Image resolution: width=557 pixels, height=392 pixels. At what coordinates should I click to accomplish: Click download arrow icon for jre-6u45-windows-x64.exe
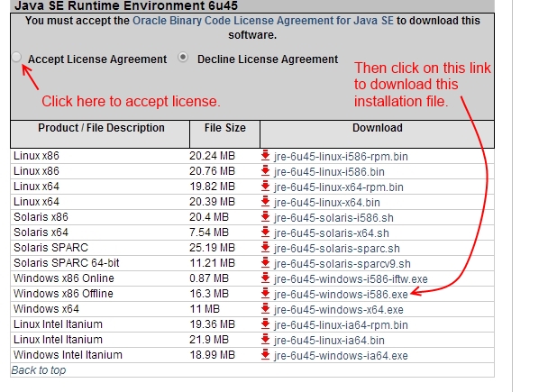click(x=265, y=308)
